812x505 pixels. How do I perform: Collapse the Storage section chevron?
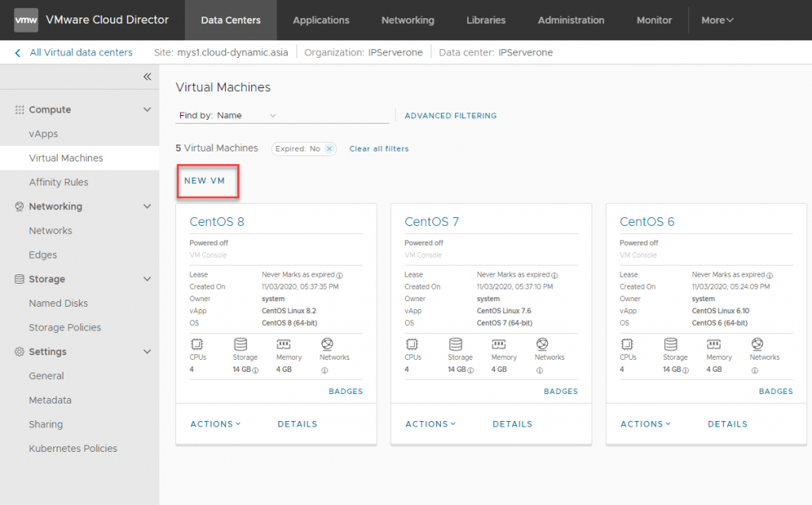click(147, 279)
